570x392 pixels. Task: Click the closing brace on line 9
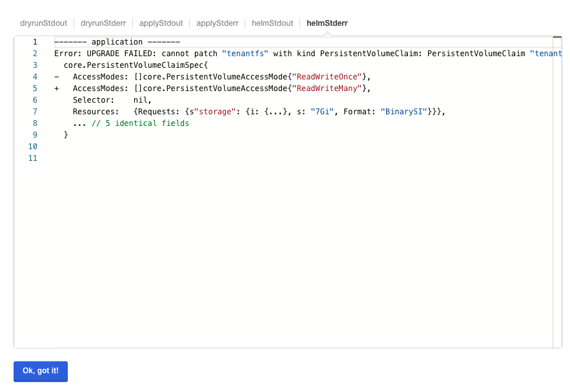(x=66, y=135)
